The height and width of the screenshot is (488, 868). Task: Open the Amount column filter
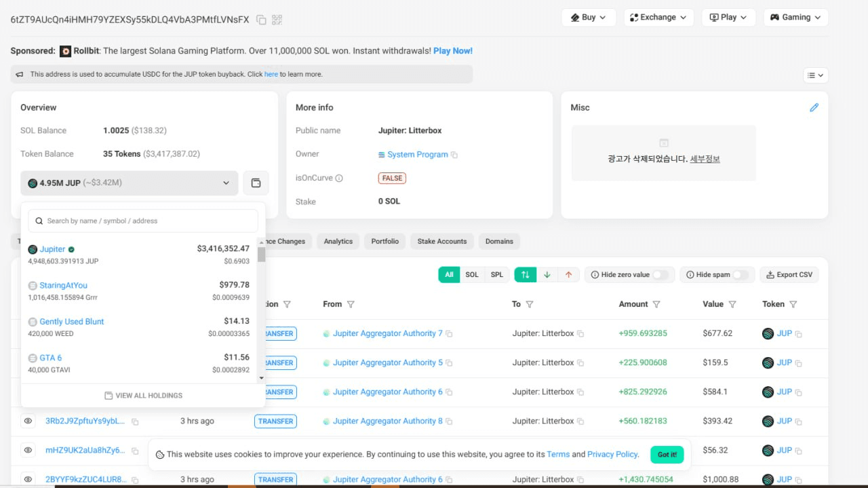coord(656,304)
